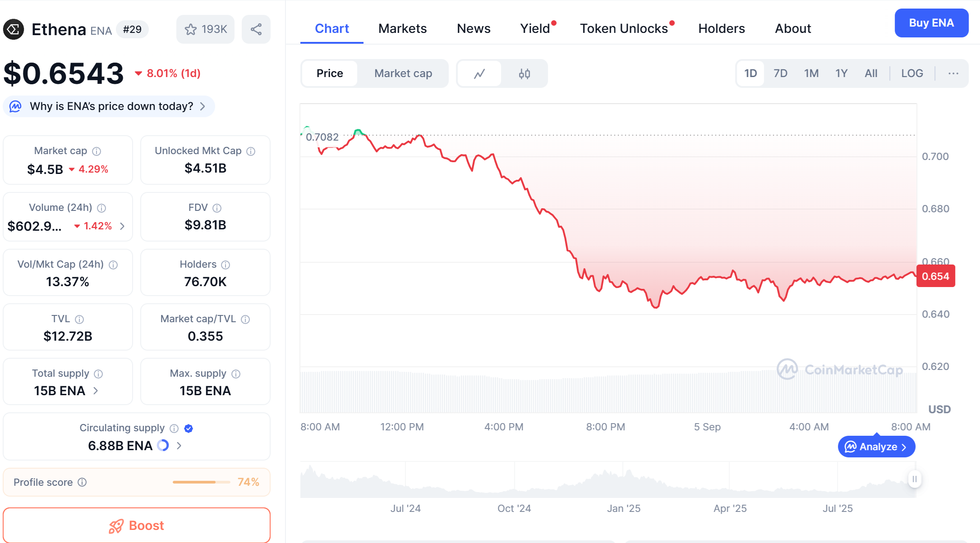Show Market cap/TVL info icon
Screen dimensions: 980x543
click(245, 319)
